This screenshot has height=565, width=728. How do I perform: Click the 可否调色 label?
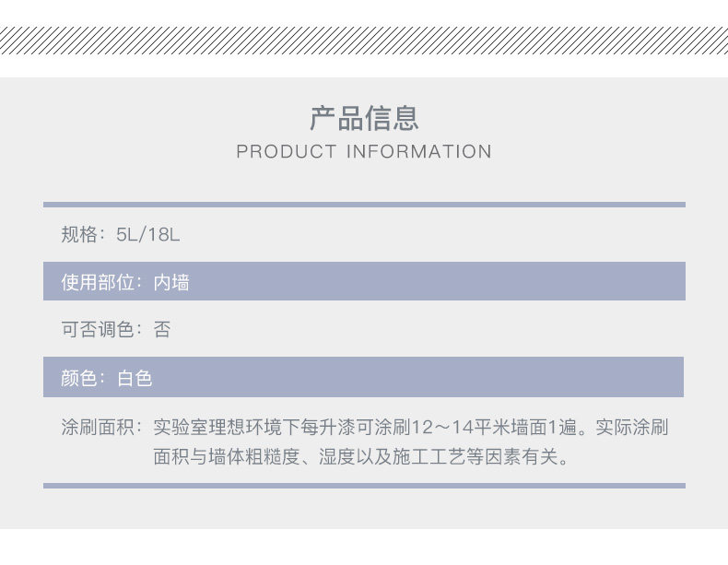tap(98, 330)
